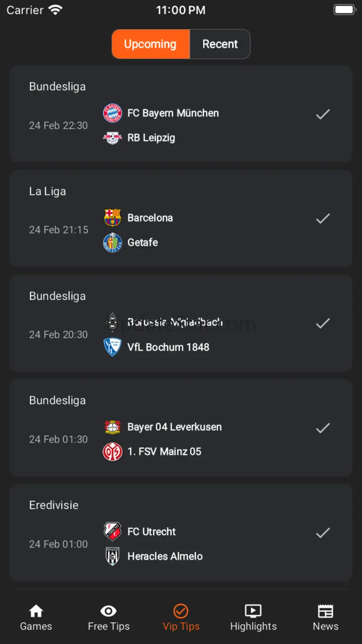
Task: Open the Heracles Almelo team name
Action: click(165, 556)
